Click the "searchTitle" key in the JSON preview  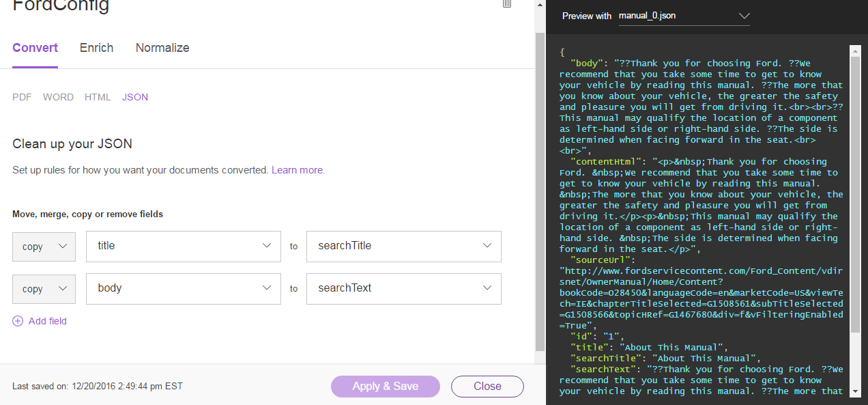[x=606, y=359]
